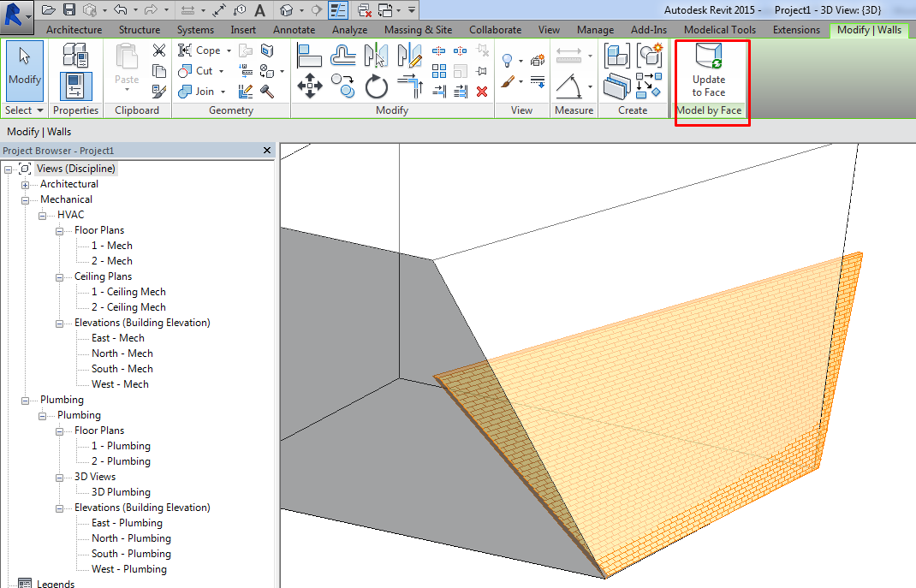
Task: Choose the Offset tool icon
Action: (x=343, y=56)
